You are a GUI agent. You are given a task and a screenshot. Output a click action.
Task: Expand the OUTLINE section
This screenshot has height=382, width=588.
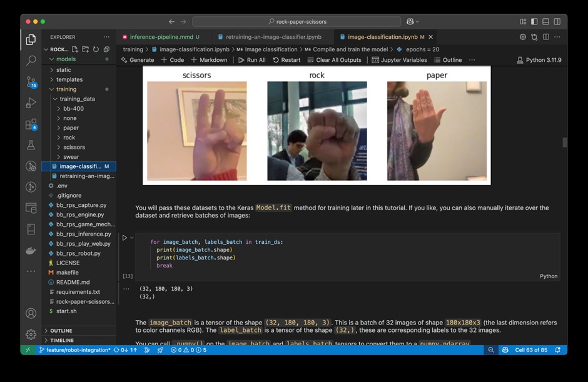(x=79, y=331)
